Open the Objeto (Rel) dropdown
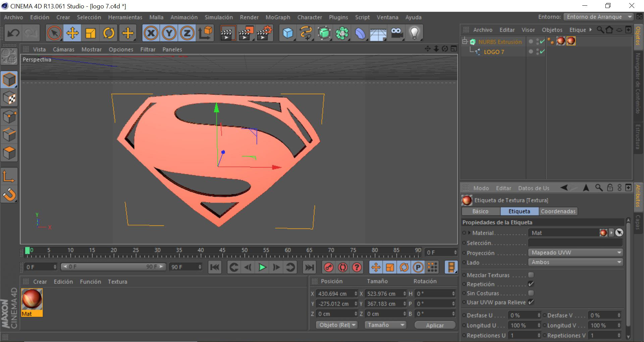644x342 pixels. 337,325
